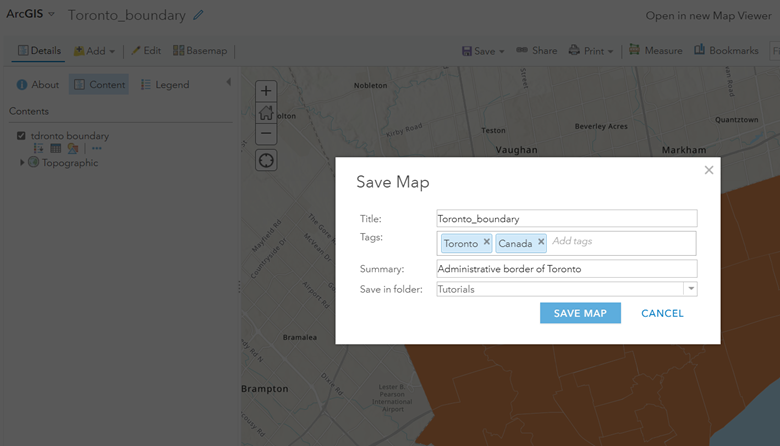Switch to the About tab
The image size is (780, 446).
38,85
